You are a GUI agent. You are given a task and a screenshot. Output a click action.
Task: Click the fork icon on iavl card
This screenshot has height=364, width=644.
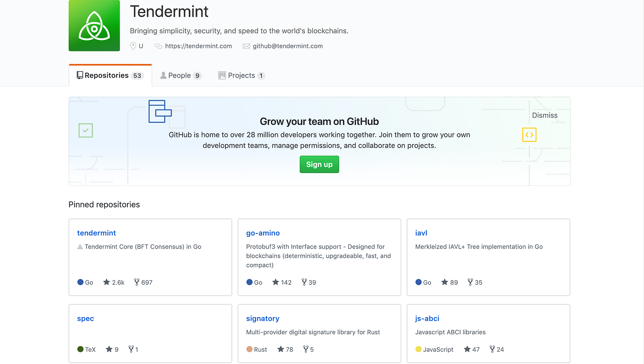point(470,282)
